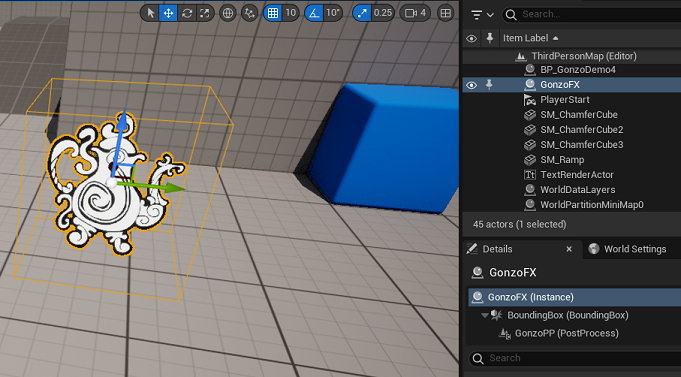This screenshot has width=681, height=377.
Task: Toggle world/local coordinate globe icon
Action: pyautogui.click(x=228, y=13)
